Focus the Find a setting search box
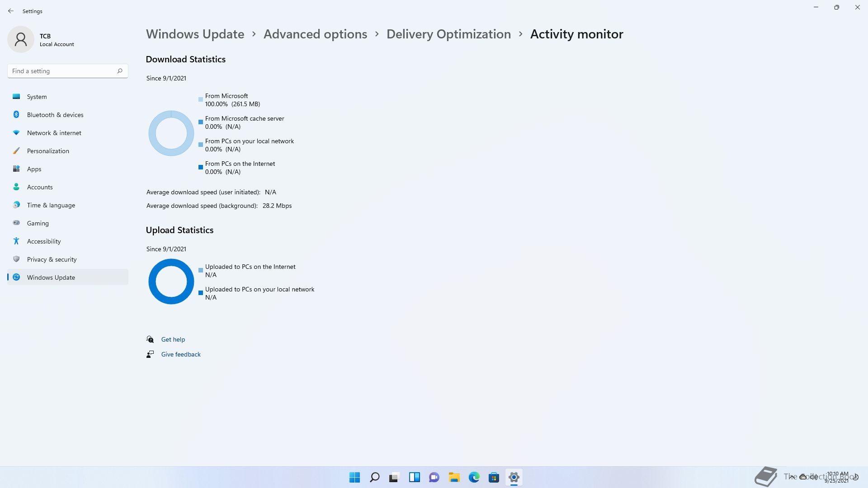Image resolution: width=868 pixels, height=488 pixels. point(68,71)
